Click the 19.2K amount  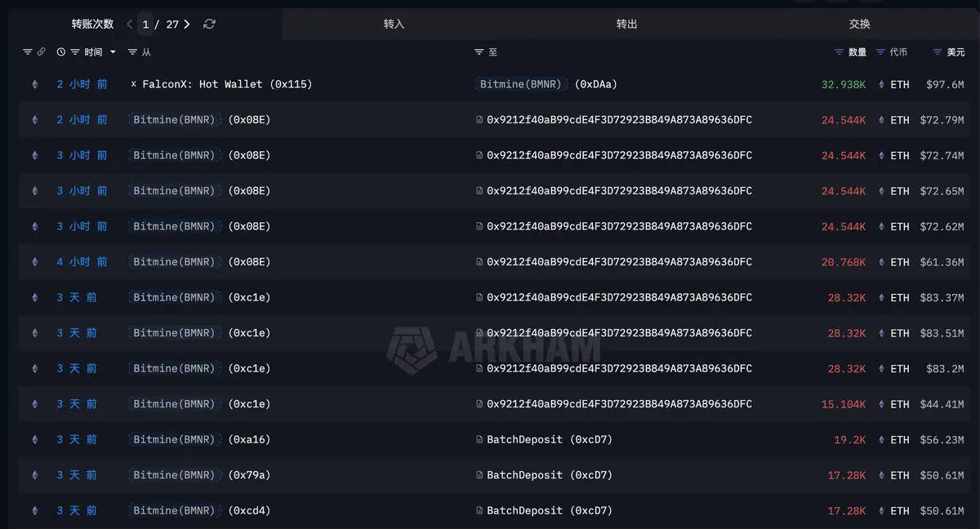click(x=850, y=439)
